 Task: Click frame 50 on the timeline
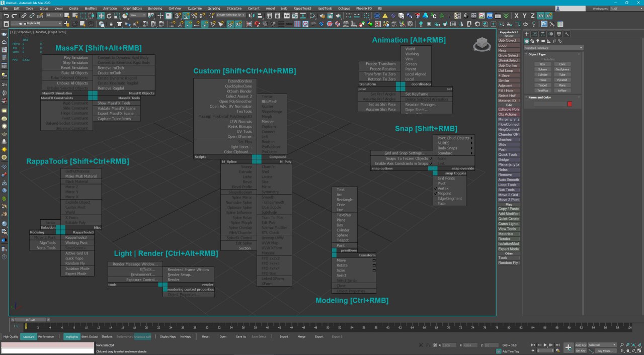coord(328,328)
